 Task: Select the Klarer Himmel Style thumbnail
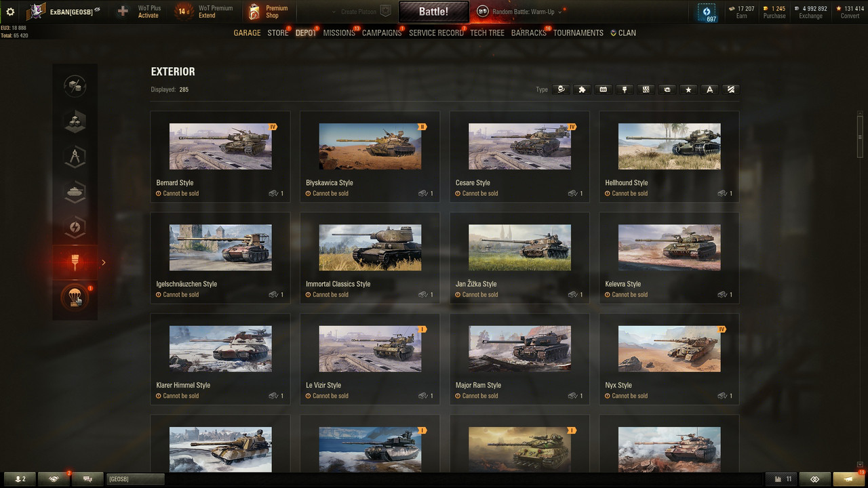point(220,349)
